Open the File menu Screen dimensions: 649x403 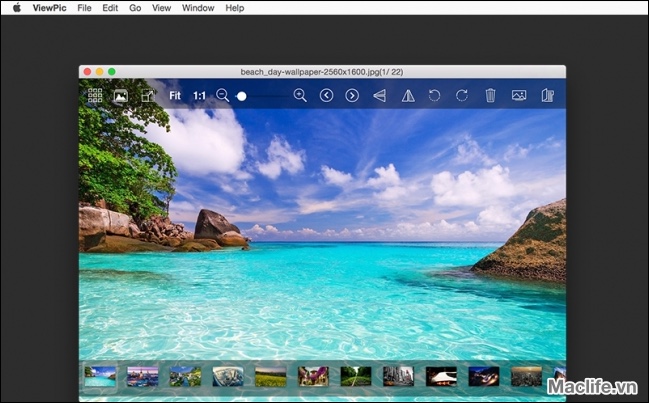point(84,8)
